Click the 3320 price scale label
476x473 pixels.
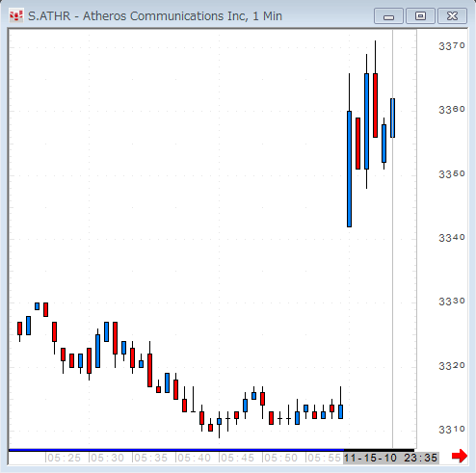point(452,365)
